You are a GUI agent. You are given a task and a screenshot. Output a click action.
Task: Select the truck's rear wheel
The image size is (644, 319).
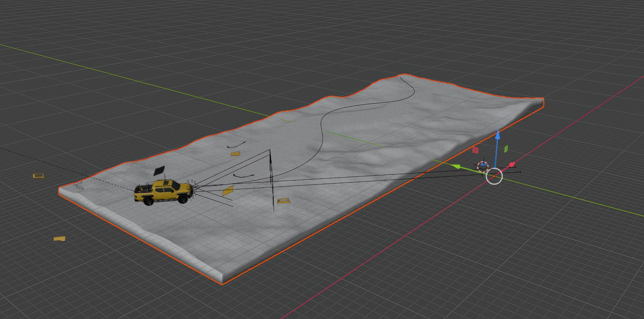(x=148, y=201)
